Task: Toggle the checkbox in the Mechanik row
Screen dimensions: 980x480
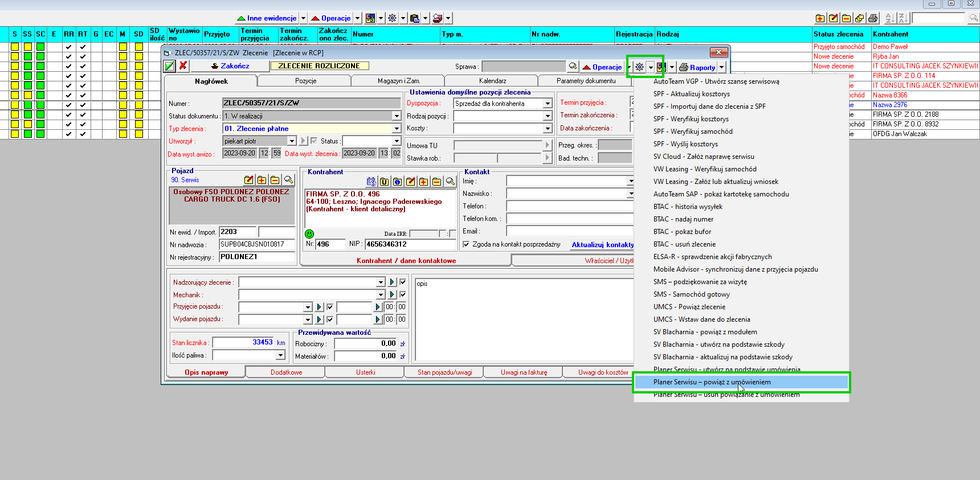Action: 403,294
